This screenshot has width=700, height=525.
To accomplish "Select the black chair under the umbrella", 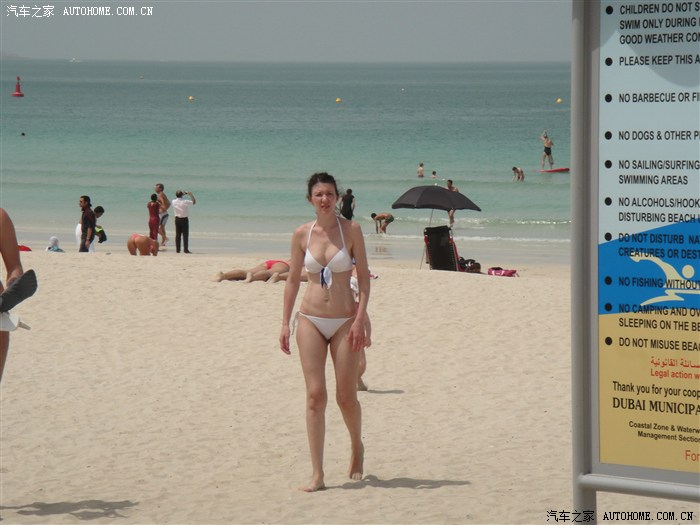I will (439, 248).
